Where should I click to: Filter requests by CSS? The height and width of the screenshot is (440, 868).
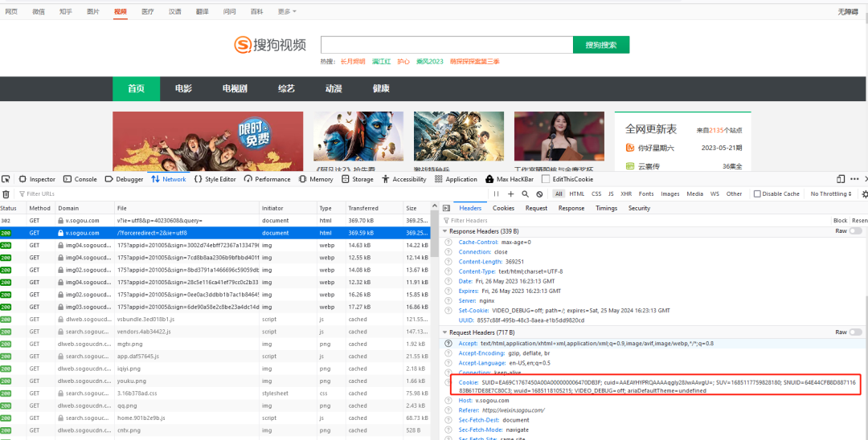point(596,194)
